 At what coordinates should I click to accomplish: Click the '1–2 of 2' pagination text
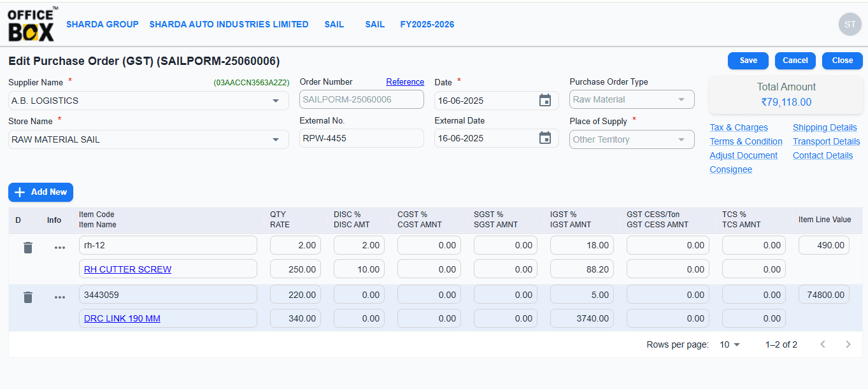[781, 344]
